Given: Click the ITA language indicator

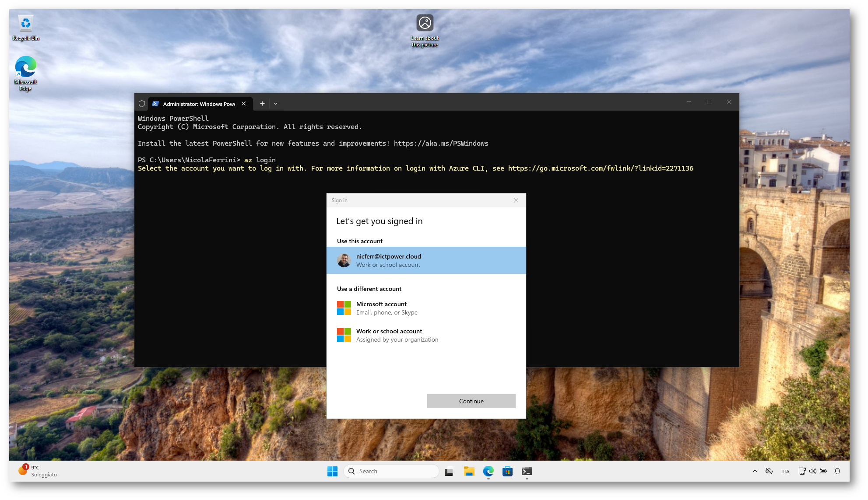Looking at the screenshot, I should pyautogui.click(x=786, y=471).
